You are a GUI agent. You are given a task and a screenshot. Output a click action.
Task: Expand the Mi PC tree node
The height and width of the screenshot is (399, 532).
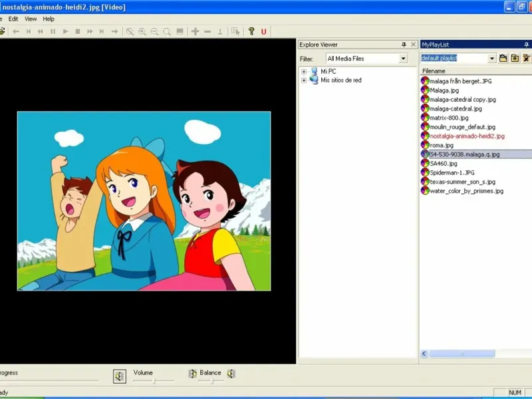tap(304, 71)
